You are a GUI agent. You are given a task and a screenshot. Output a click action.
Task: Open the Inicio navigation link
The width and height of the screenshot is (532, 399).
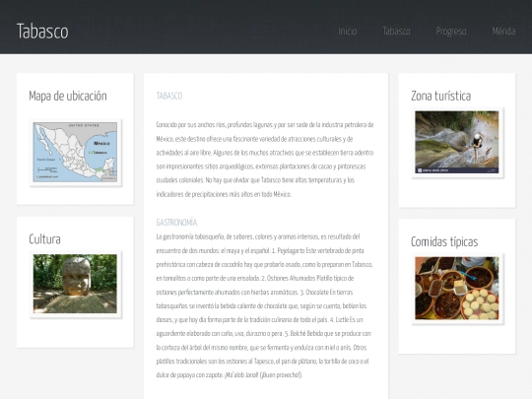click(x=348, y=32)
